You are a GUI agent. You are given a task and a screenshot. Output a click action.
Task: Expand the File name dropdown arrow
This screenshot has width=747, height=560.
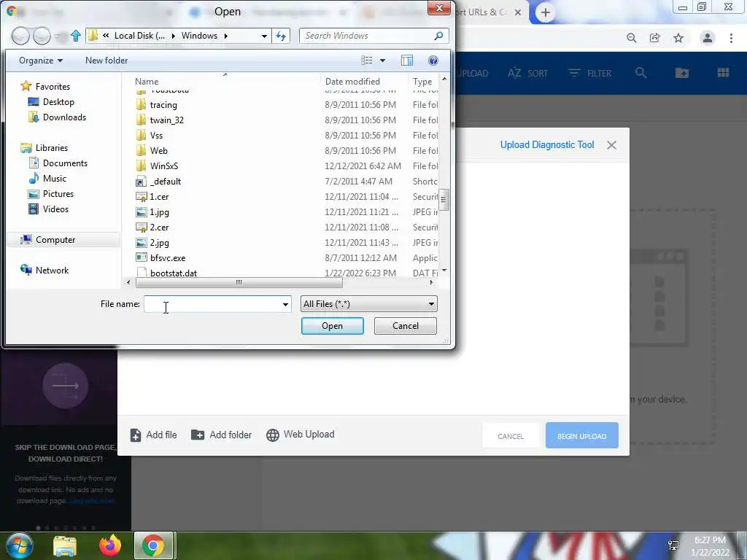pyautogui.click(x=285, y=304)
